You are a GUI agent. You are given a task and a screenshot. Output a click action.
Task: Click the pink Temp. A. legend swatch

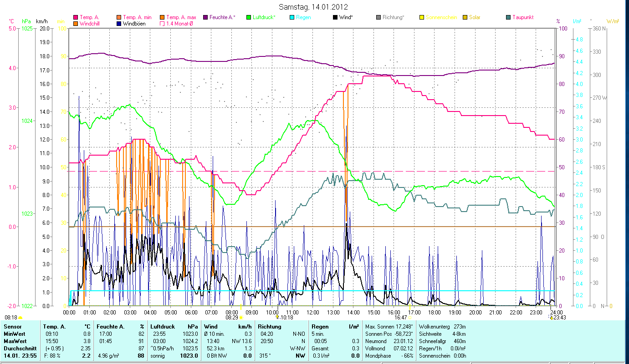(76, 17)
